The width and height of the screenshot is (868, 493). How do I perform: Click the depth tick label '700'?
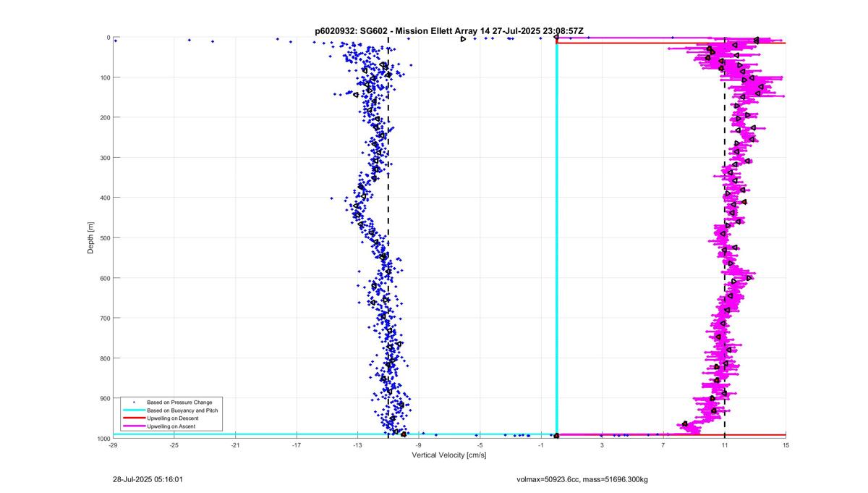pyautogui.click(x=105, y=318)
